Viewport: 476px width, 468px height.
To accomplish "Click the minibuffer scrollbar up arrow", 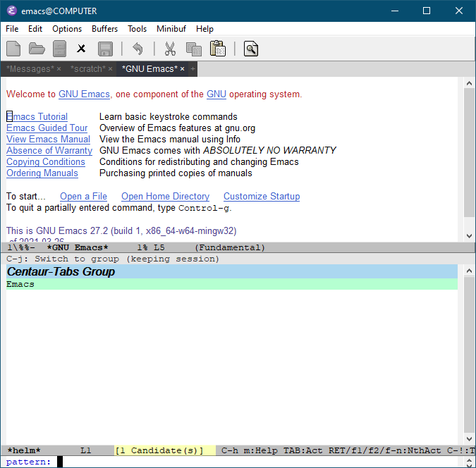I will tap(469, 460).
